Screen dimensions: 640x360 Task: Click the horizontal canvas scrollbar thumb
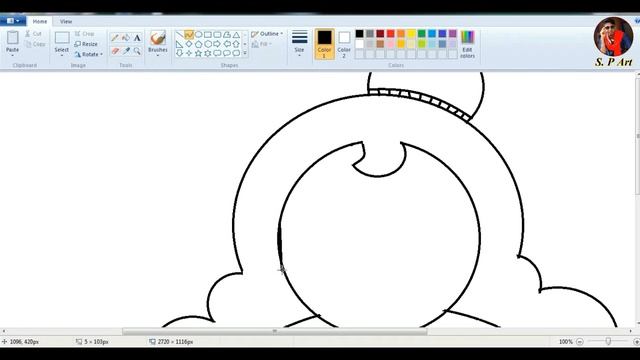coord(275,331)
